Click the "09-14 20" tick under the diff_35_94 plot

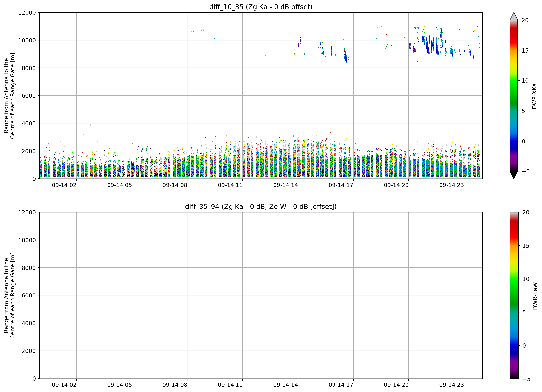tap(396, 385)
